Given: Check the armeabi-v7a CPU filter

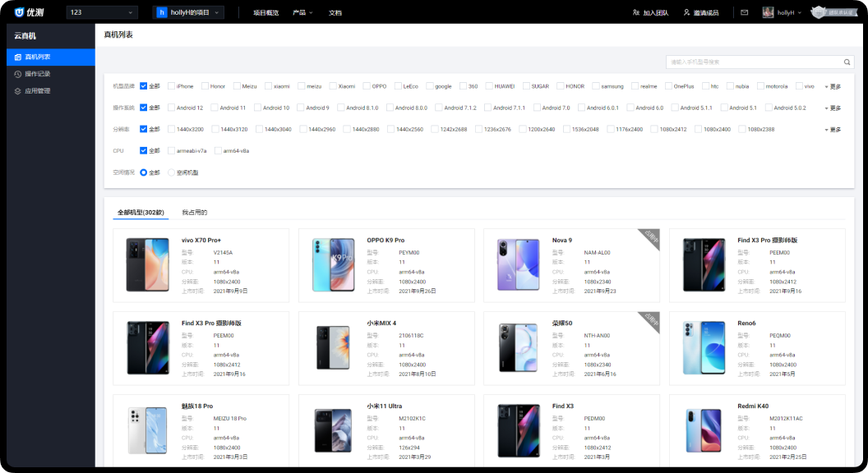Looking at the screenshot, I should (x=171, y=151).
